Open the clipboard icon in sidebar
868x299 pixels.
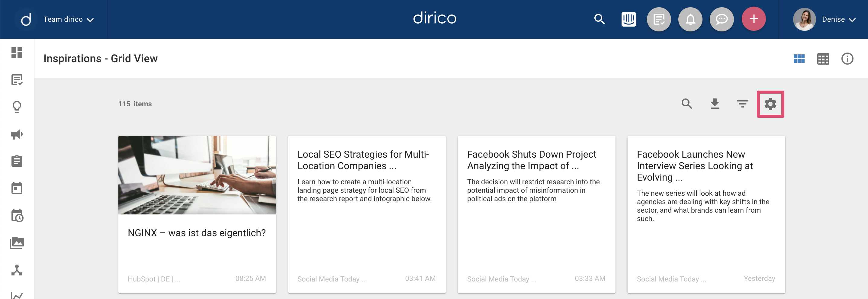tap(17, 161)
